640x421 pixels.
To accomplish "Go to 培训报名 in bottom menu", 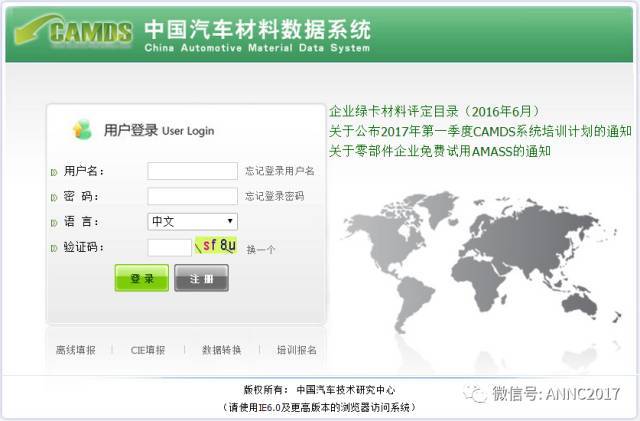I will pos(297,350).
